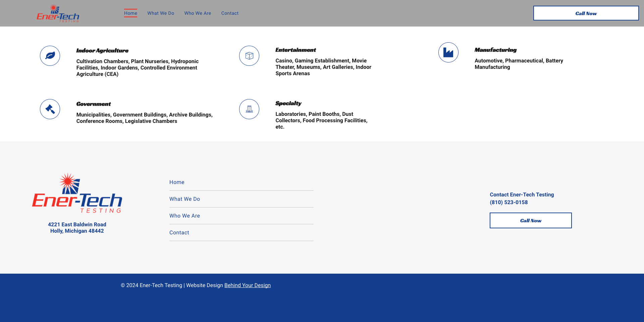Go to Who We Are in header

(198, 13)
